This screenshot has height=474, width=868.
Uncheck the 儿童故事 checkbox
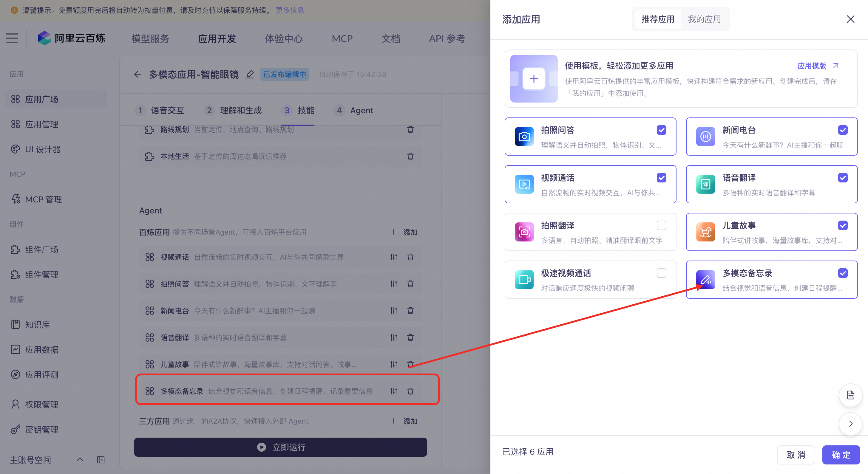pos(842,225)
